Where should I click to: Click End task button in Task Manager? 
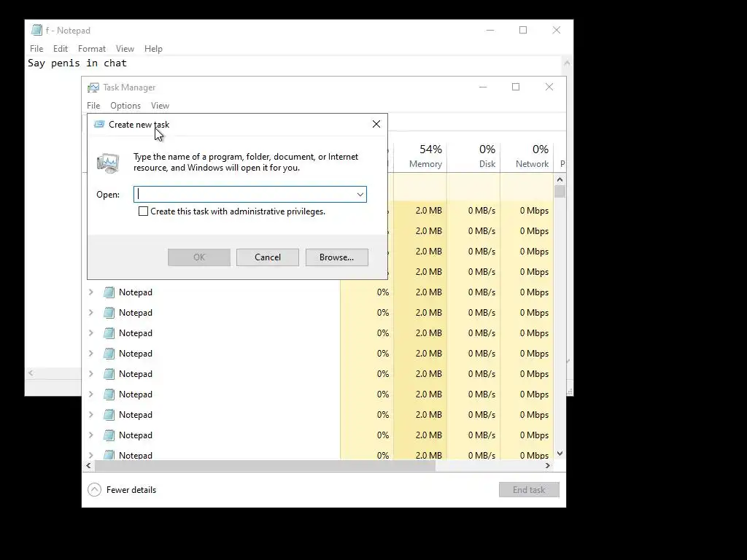click(x=529, y=489)
